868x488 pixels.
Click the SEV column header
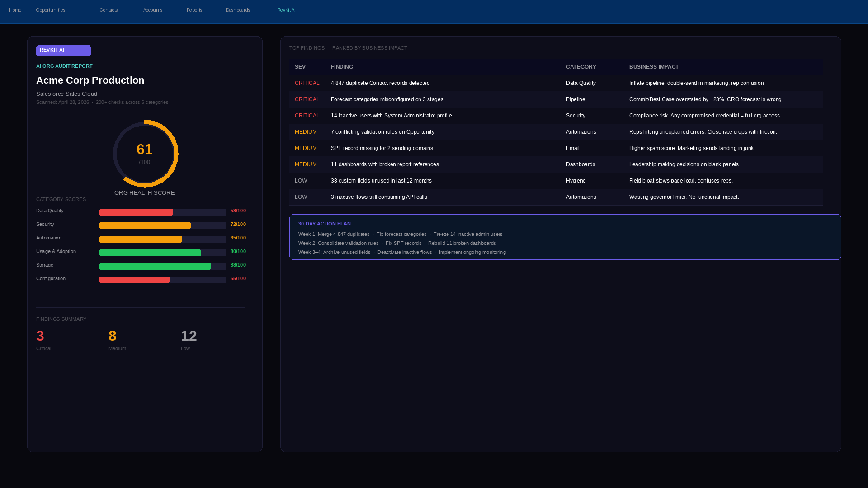tap(300, 67)
